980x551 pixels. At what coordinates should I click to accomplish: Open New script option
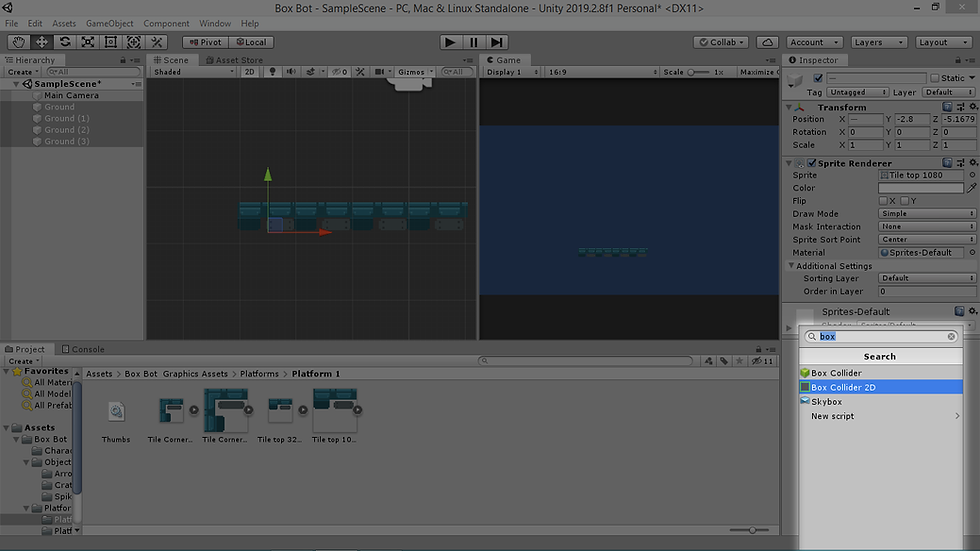click(881, 416)
